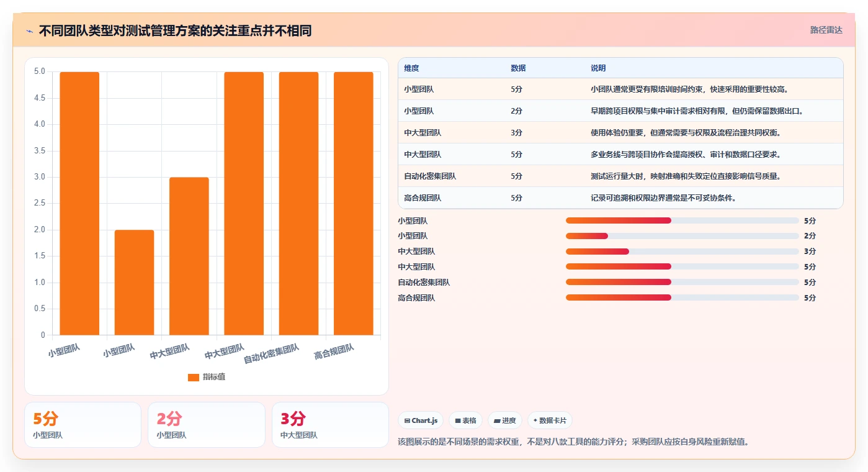This screenshot has width=868, height=472.
Task: Toggle the 指标值 legend swatch under the chart
Action: [x=194, y=377]
